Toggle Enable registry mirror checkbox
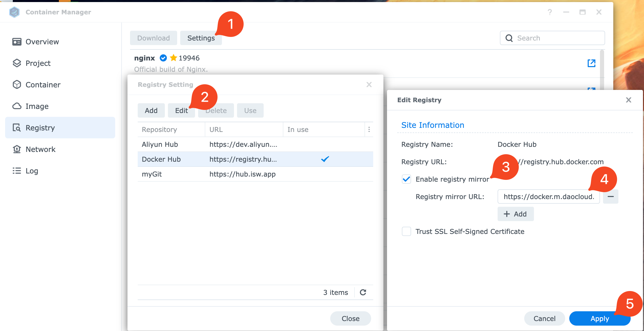The width and height of the screenshot is (644, 331). tap(406, 179)
